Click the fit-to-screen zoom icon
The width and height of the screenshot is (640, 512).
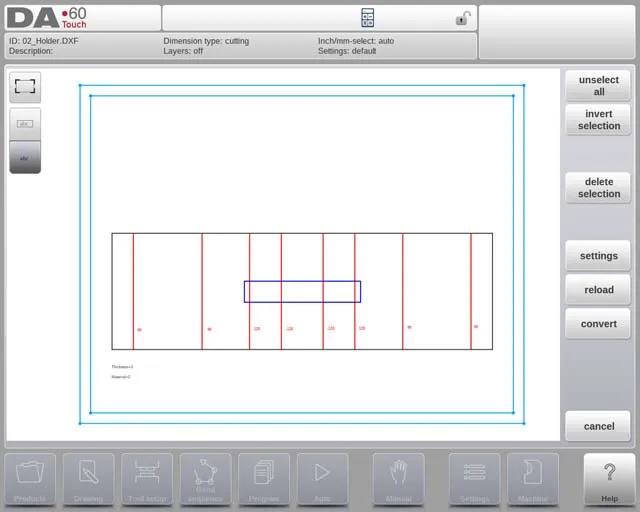[x=25, y=87]
